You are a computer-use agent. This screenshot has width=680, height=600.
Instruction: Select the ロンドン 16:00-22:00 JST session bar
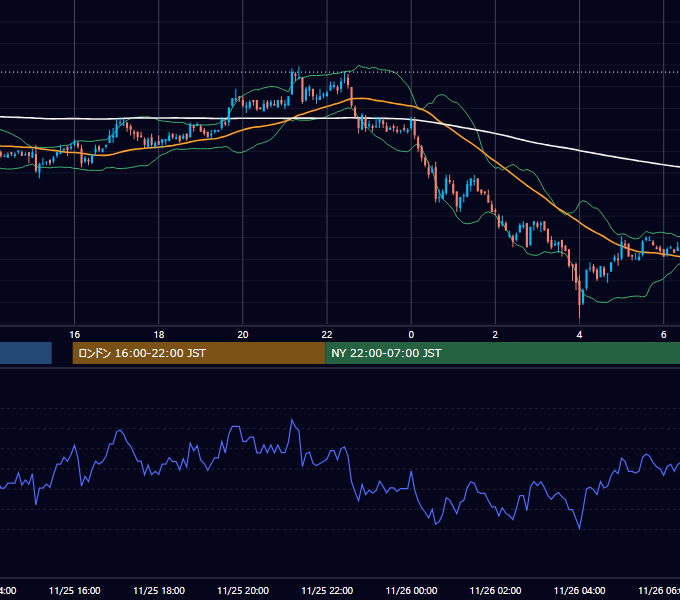[x=199, y=353]
